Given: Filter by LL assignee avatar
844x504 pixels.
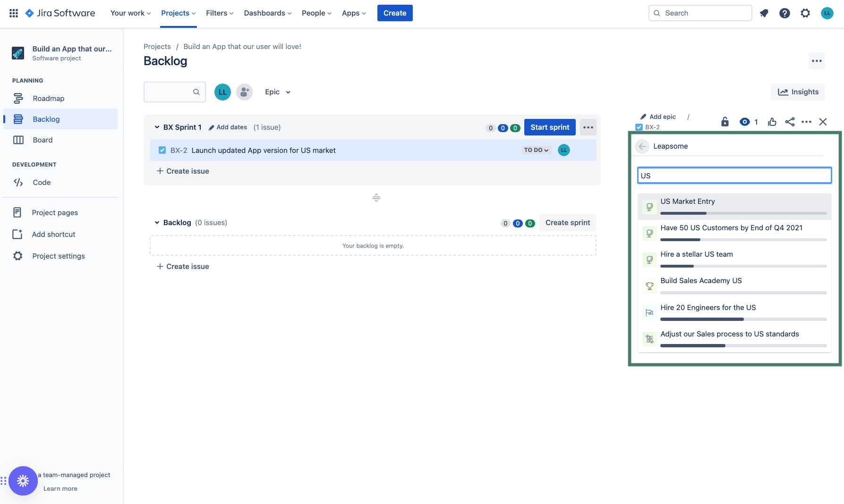Looking at the screenshot, I should coord(222,92).
